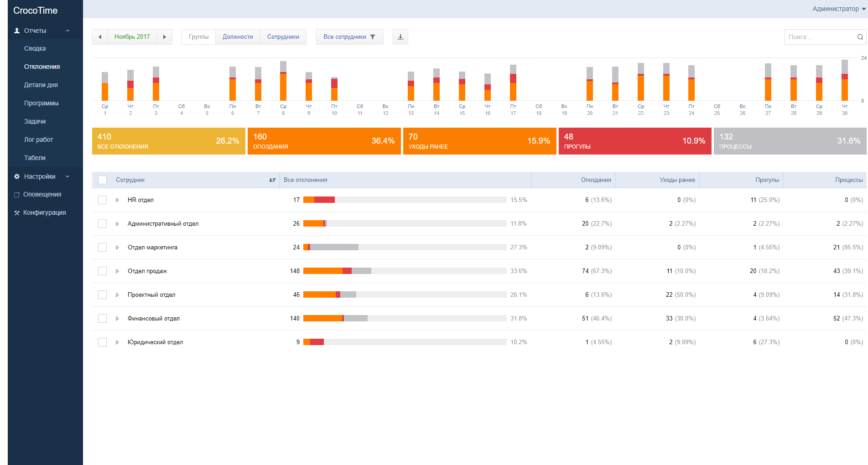Check the Отдел продаж row checkbox

pyautogui.click(x=103, y=271)
